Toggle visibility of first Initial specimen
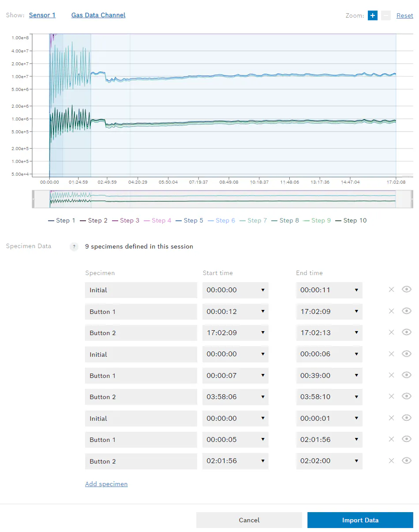Viewport: 419px width, 532px height. [x=407, y=290]
